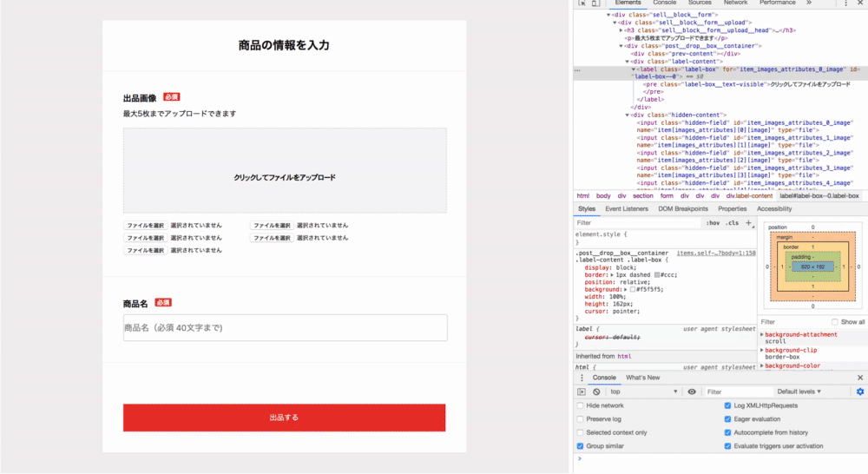
Task: Close the console drawer
Action: coord(859,378)
